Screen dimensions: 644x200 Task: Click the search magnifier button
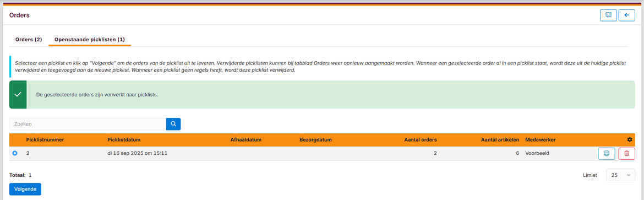[x=173, y=124]
